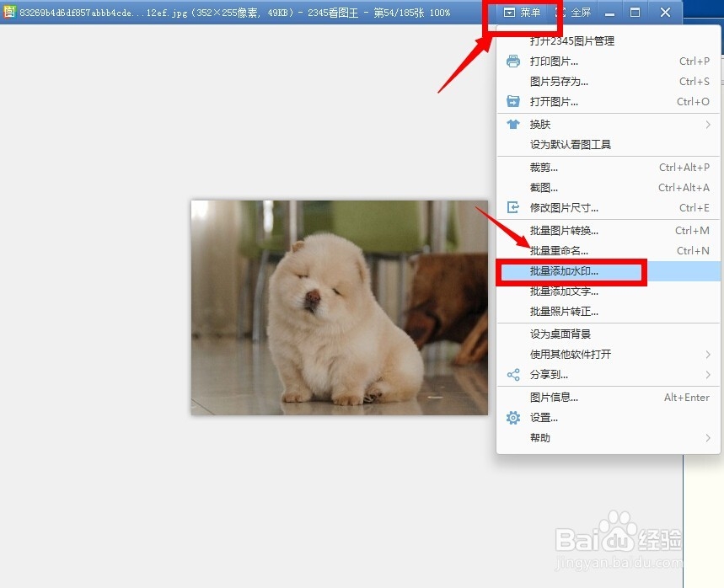The image size is (724, 588).
Task: Choose 裁剪... crop option
Action: point(608,168)
